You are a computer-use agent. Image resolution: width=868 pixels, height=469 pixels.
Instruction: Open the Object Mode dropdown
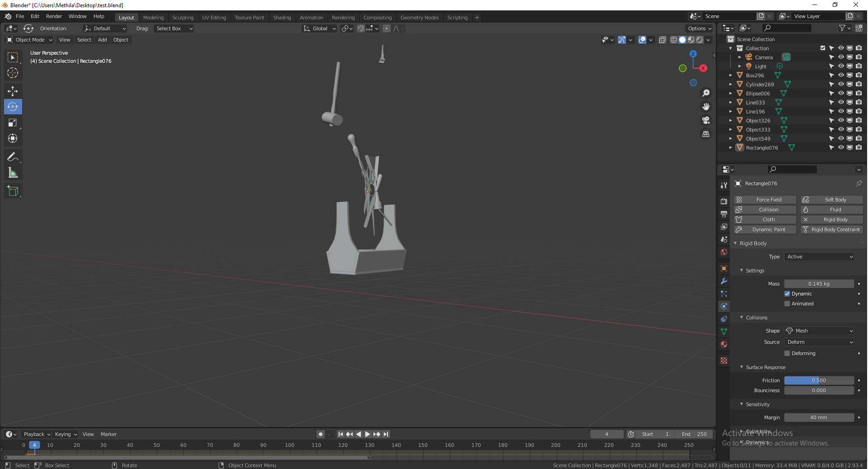[29, 40]
